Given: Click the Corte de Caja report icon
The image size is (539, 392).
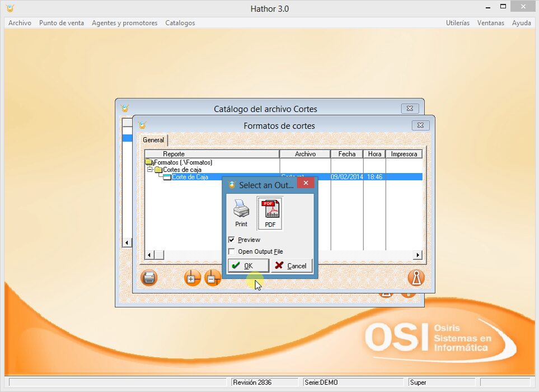Looking at the screenshot, I should (x=167, y=177).
